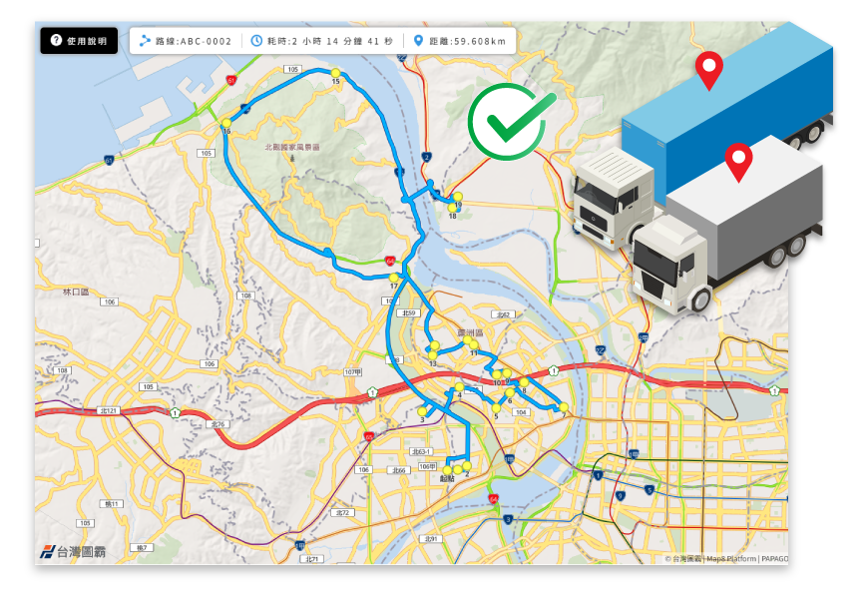Click the blue location pin beside 距離
The width and height of the screenshot is (868, 599).
418,41
